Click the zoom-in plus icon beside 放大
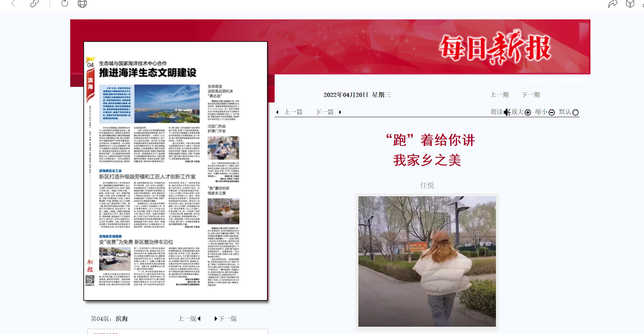Viewport: 644px width, 334px height. click(x=528, y=112)
